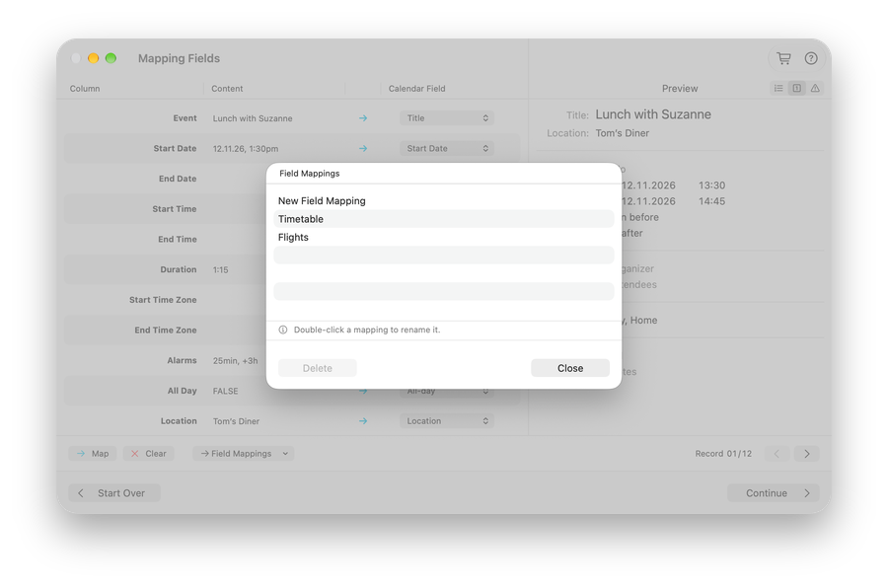The height and width of the screenshot is (588, 888).
Task: Click the '25min, +3h' alarms content
Action: (x=235, y=360)
